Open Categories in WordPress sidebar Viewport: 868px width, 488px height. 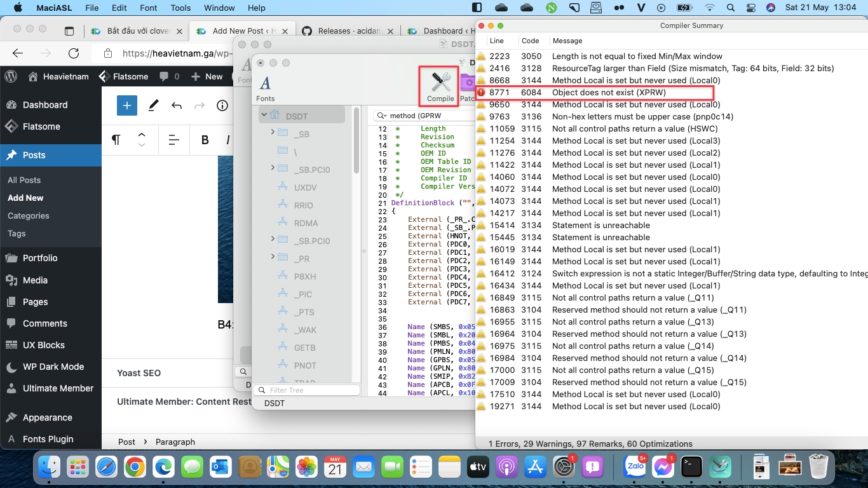click(x=29, y=215)
